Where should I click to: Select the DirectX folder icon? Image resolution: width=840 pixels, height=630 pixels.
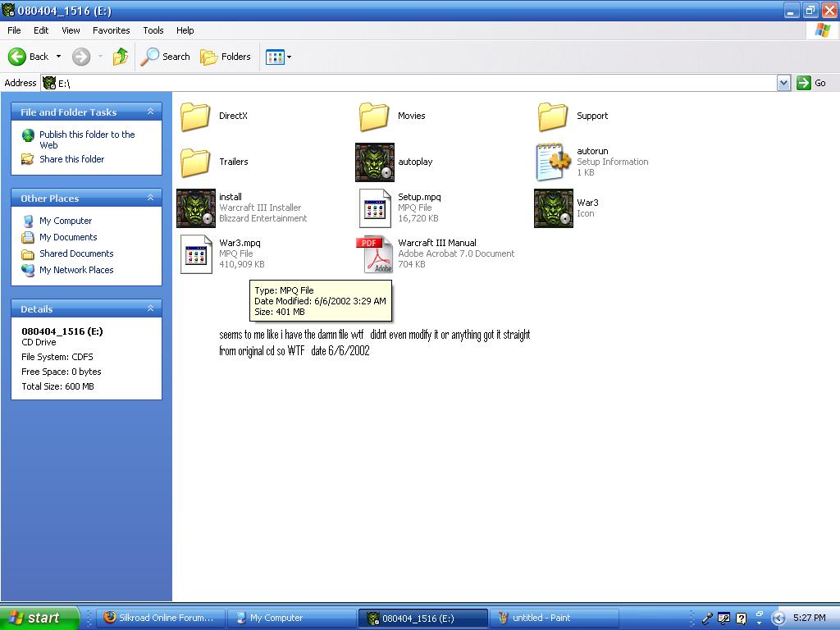[195, 116]
